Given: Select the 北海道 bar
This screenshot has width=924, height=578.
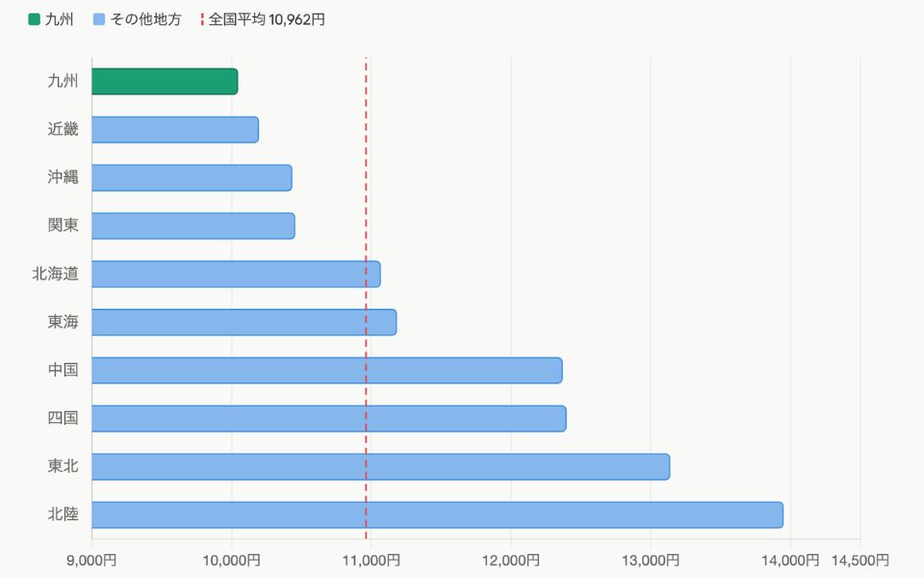Looking at the screenshot, I should point(237,275).
